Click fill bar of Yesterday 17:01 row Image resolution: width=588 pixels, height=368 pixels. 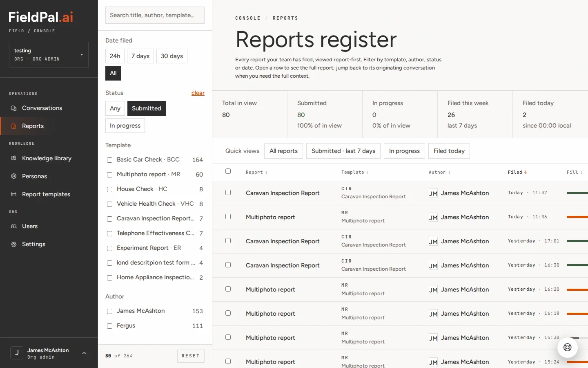[x=577, y=241]
